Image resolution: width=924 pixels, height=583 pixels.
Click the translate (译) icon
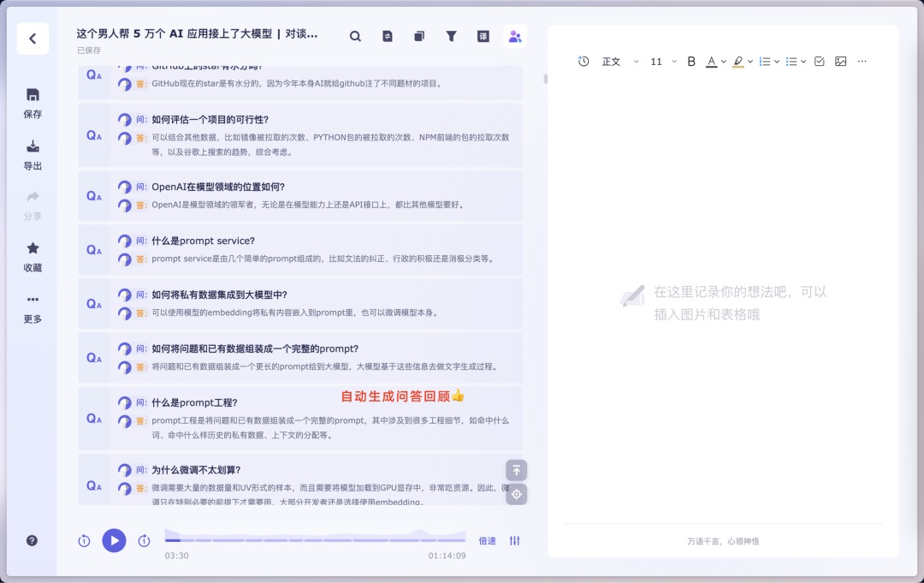(x=483, y=37)
